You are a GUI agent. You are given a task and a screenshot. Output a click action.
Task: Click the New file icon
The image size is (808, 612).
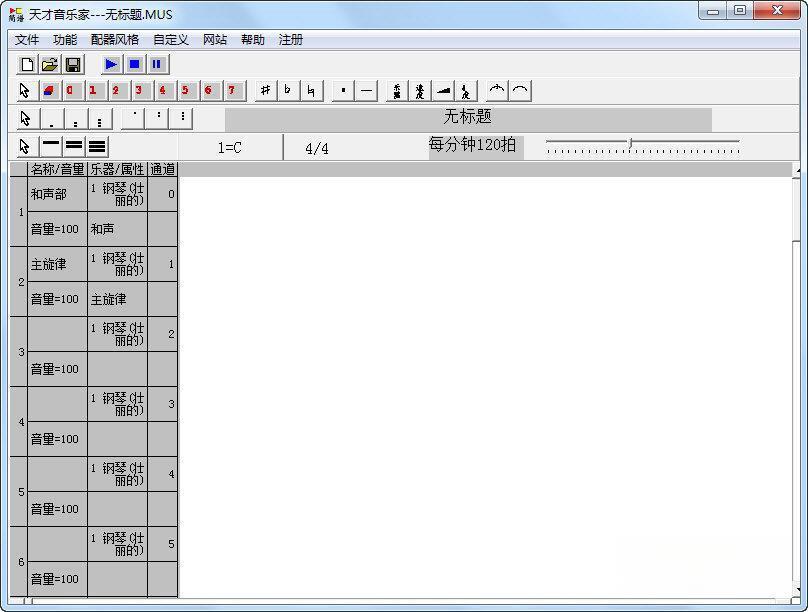point(27,65)
